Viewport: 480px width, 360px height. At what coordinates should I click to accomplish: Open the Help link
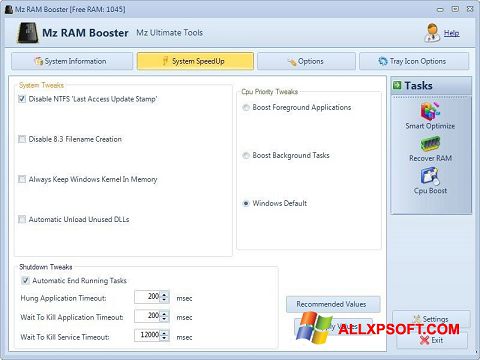(x=452, y=33)
